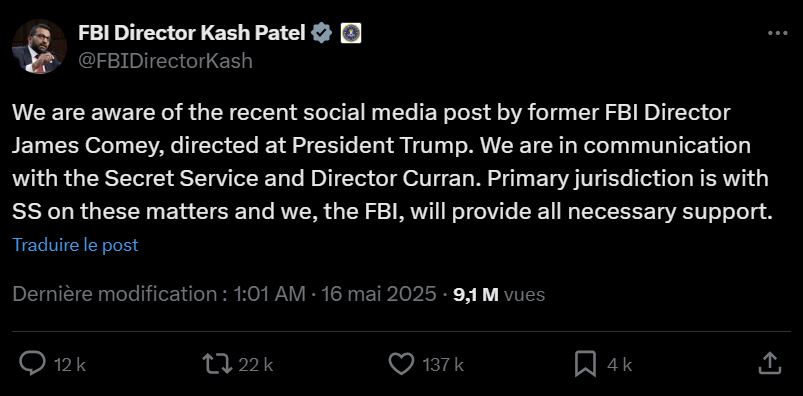This screenshot has height=396, width=803.
Task: Click the FBI seal affiliation badge
Action: pyautogui.click(x=351, y=33)
